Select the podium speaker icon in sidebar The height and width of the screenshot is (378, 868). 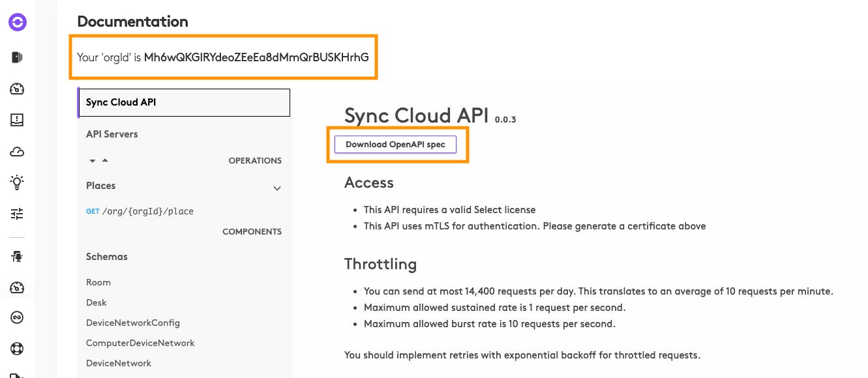[x=18, y=257]
